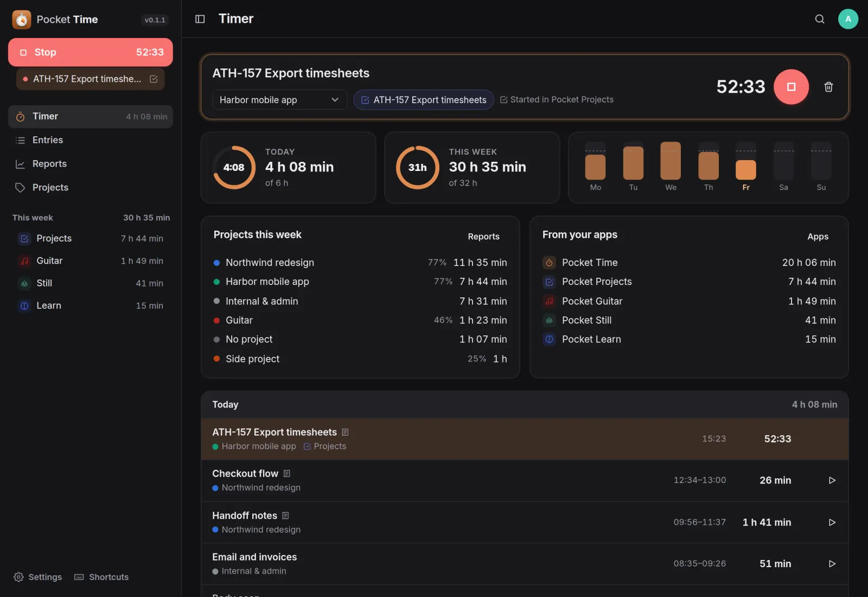The width and height of the screenshot is (868, 597).
Task: Expand the Harbor mobile app project dropdown
Action: (279, 100)
